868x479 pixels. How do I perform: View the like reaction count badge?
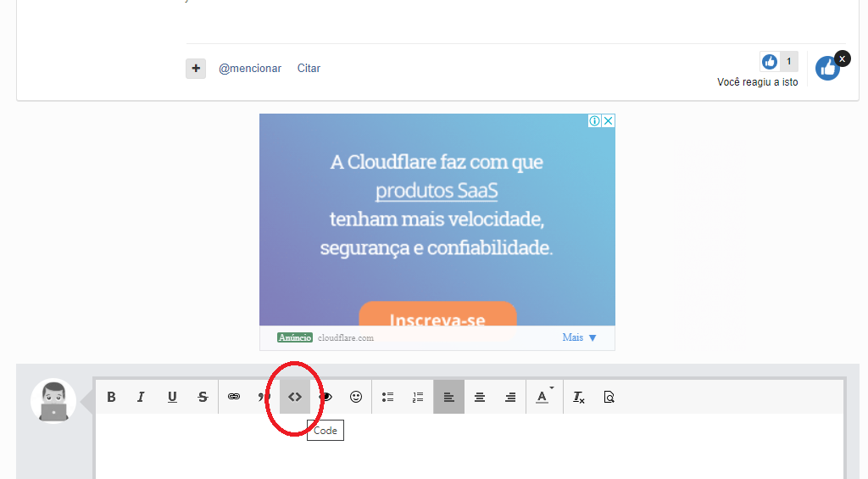point(779,62)
